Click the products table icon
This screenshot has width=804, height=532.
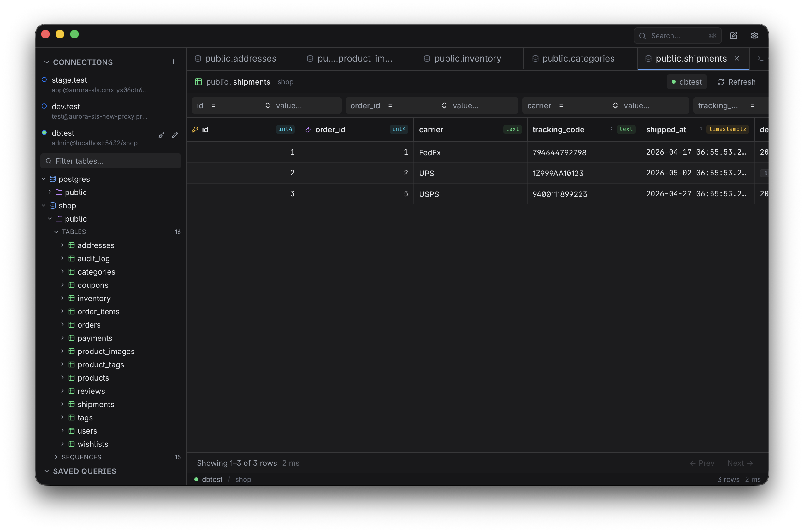point(72,378)
